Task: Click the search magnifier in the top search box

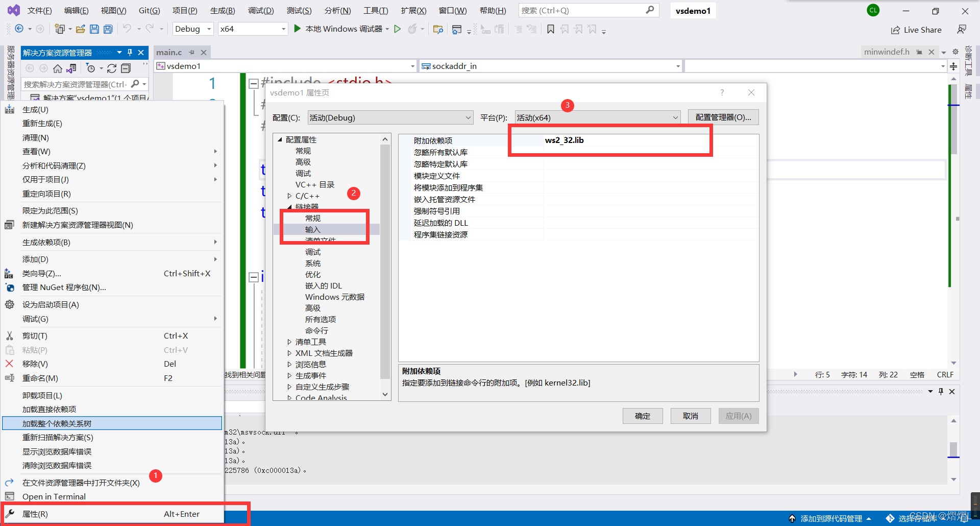Action: 650,10
